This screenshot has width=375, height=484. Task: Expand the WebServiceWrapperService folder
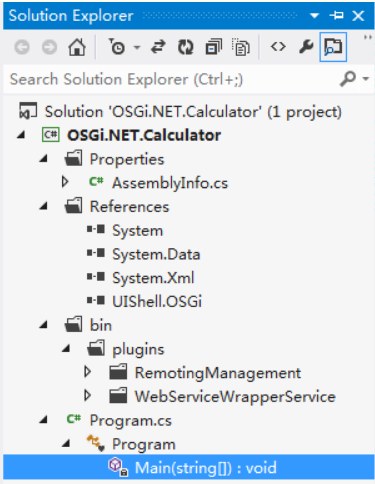coord(88,396)
